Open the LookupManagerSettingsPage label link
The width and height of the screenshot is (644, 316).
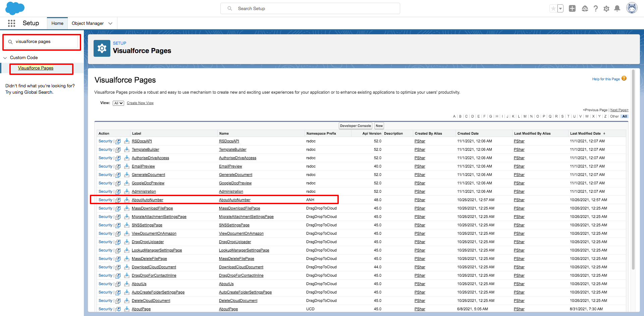[157, 250]
